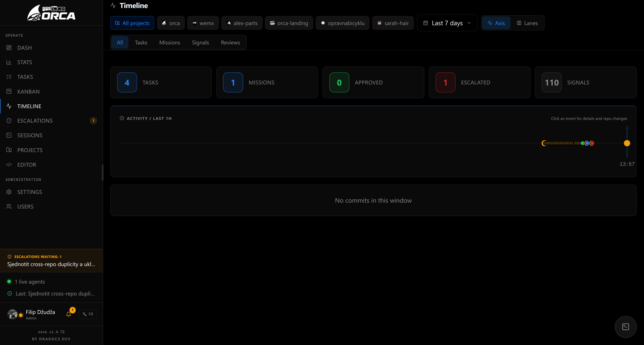Click the green event dot on timeline
This screenshot has width=644, height=345.
point(583,143)
